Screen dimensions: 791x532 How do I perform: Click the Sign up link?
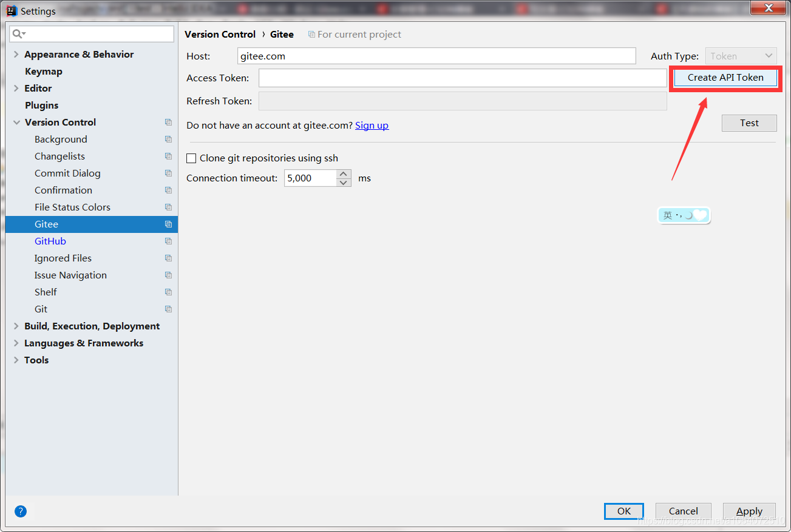tap(372, 126)
